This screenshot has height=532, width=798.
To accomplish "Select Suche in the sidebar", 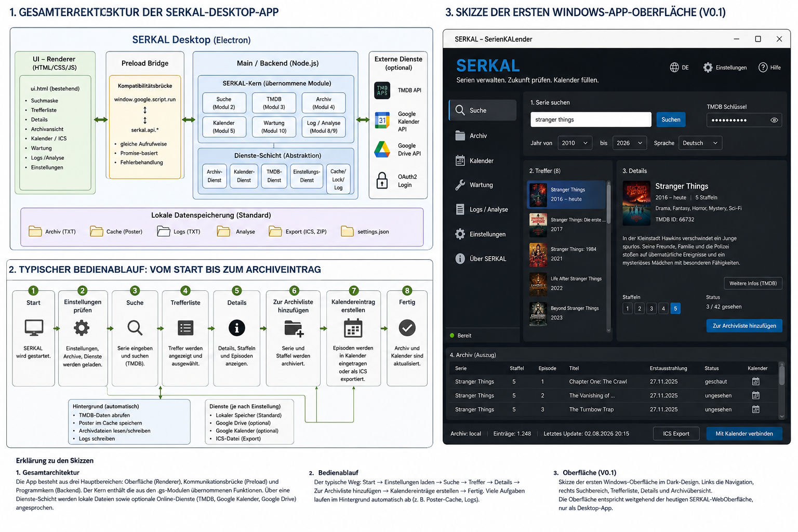I will point(483,110).
